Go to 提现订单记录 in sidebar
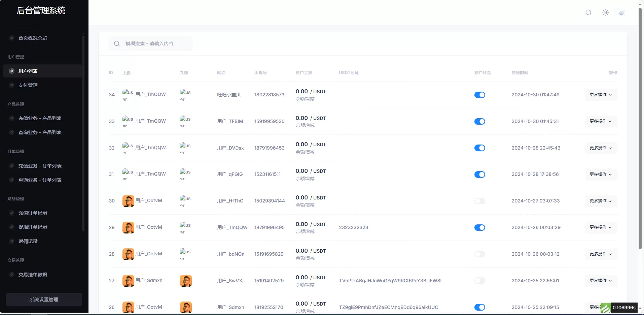 click(x=33, y=227)
